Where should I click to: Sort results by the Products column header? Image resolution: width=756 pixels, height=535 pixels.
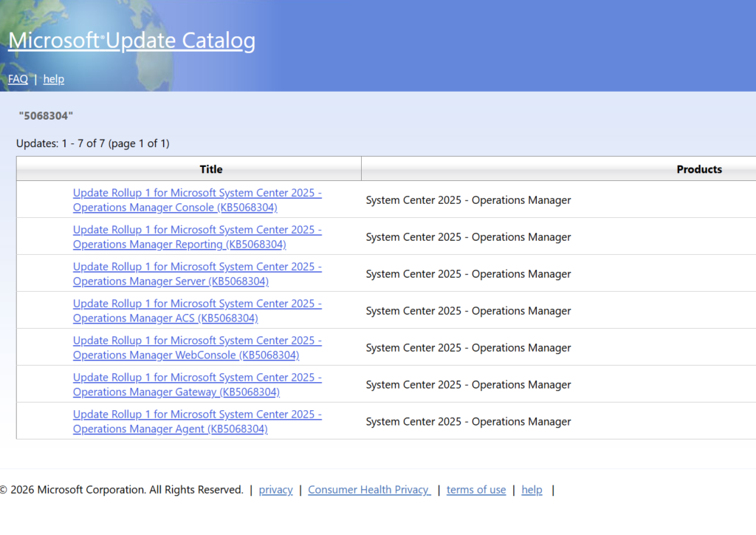pyautogui.click(x=699, y=169)
